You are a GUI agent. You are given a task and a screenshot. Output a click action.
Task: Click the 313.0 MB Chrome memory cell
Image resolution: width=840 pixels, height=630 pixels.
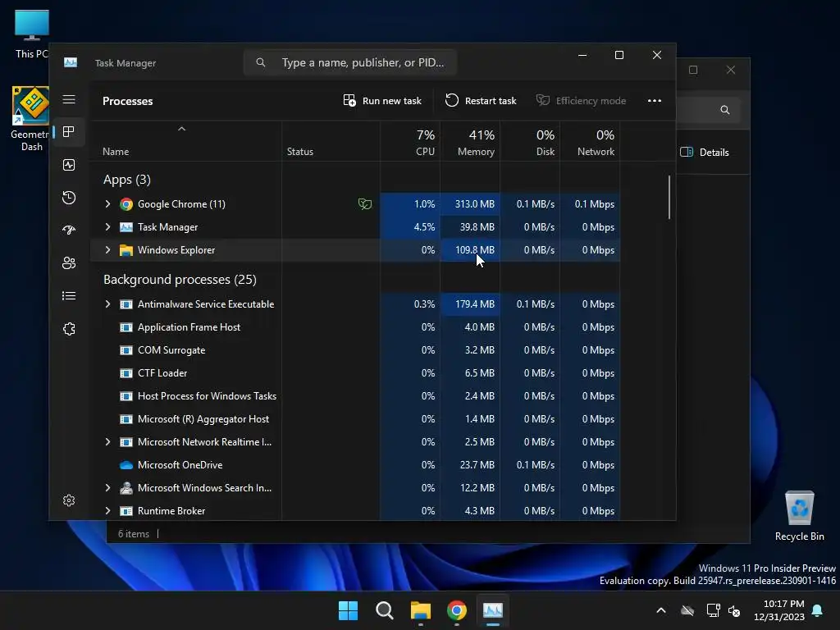tap(470, 204)
